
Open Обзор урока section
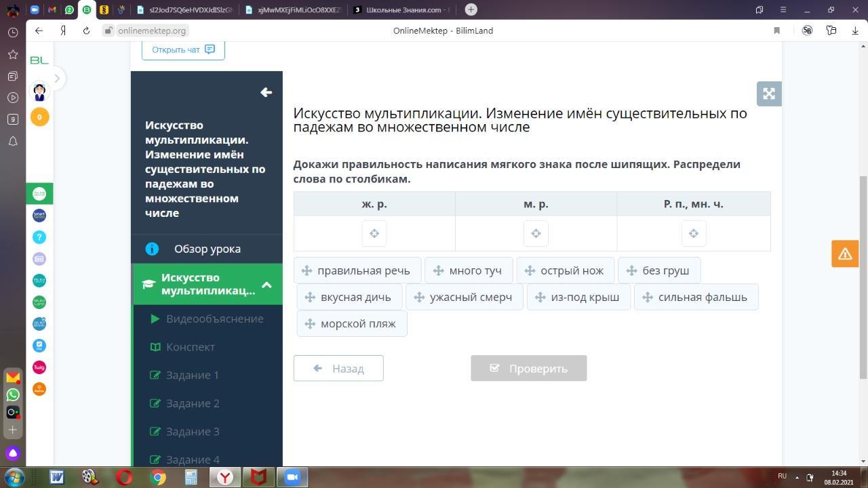(x=207, y=249)
